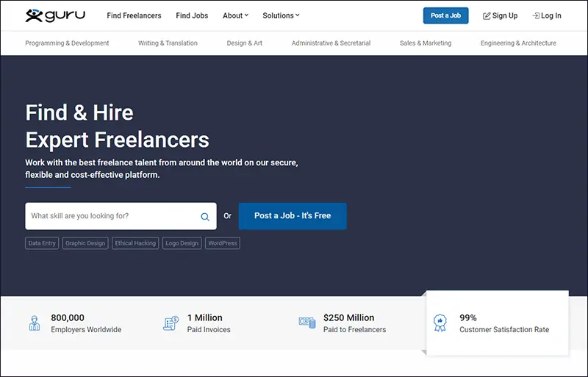Select Writing & Translation category
Viewport: 588px width, 377px height.
tap(168, 43)
